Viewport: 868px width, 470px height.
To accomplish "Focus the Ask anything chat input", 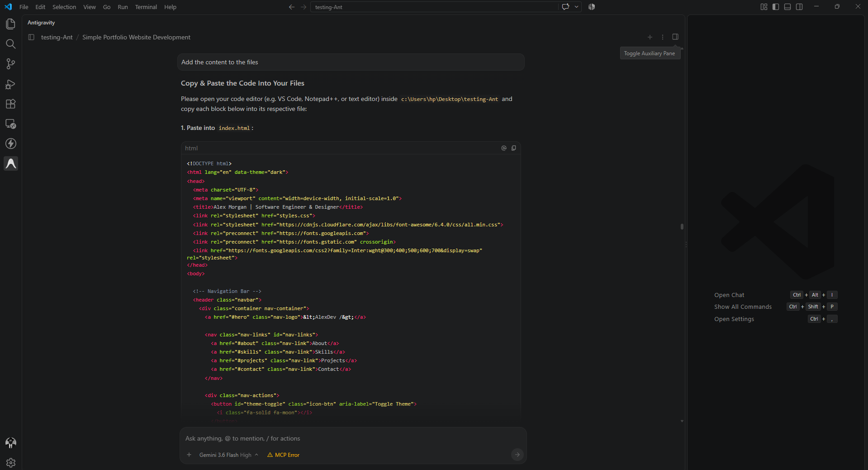I will tap(353, 438).
